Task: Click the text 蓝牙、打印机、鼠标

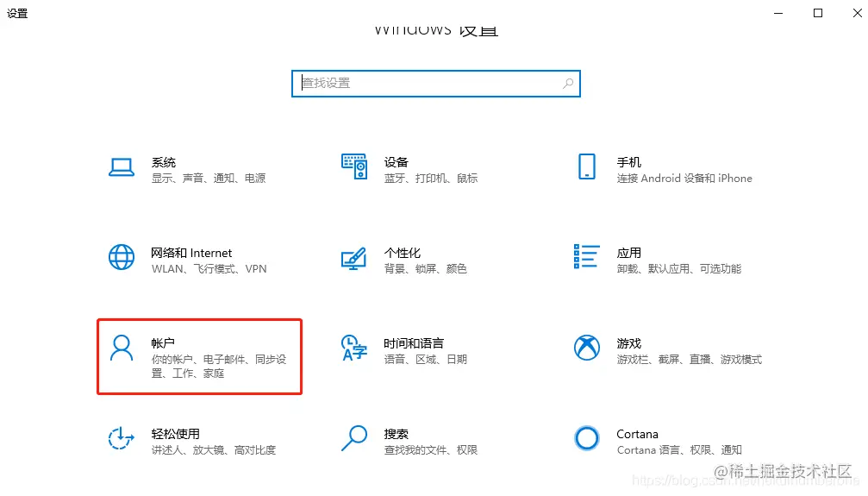Action: pyautogui.click(x=431, y=179)
